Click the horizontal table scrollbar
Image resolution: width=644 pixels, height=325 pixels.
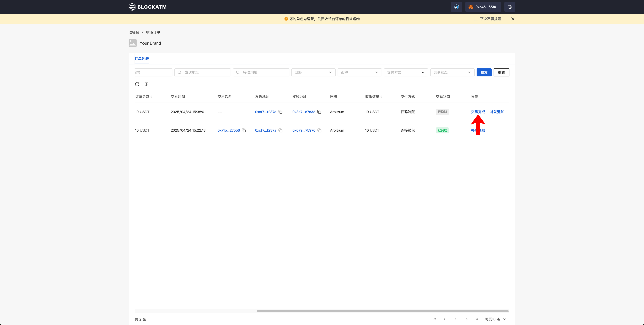pyautogui.click(x=382, y=311)
